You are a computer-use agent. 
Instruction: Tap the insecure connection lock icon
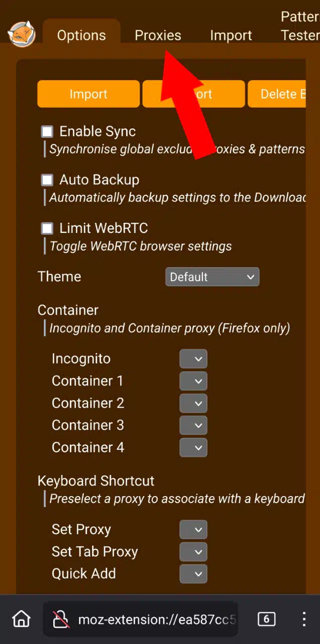click(62, 619)
